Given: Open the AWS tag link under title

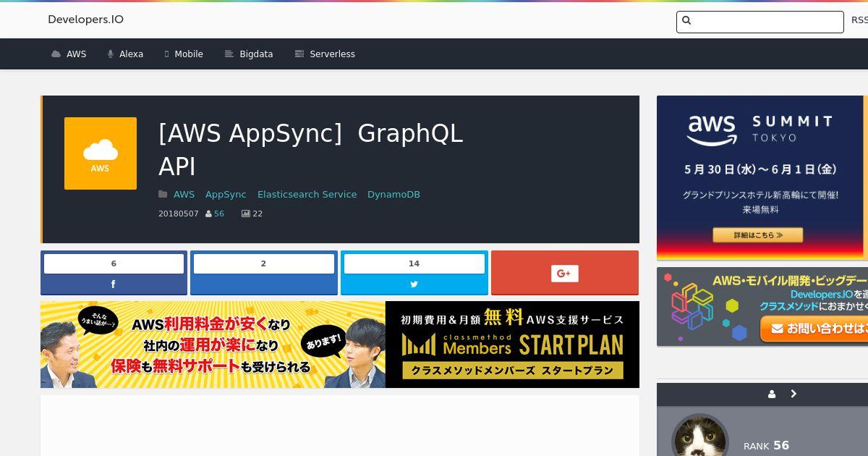Looking at the screenshot, I should [x=184, y=195].
